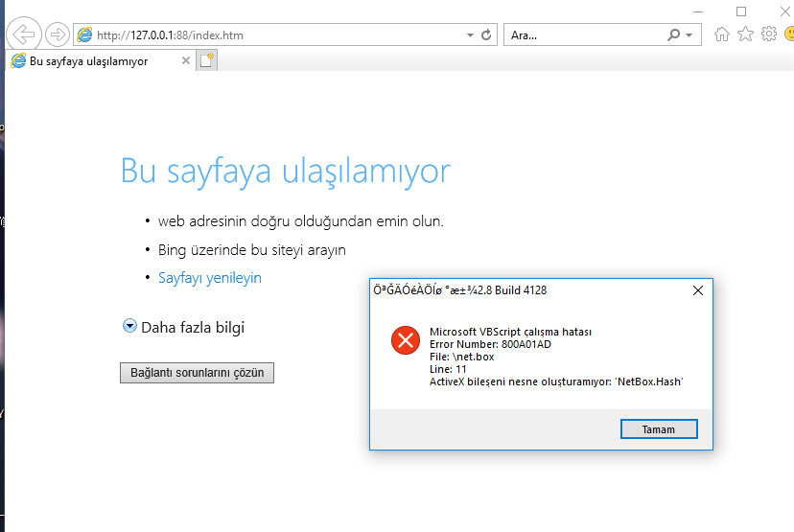Click the 'Bu sayfaya ulaşılamıyor' page heading

[x=286, y=171]
